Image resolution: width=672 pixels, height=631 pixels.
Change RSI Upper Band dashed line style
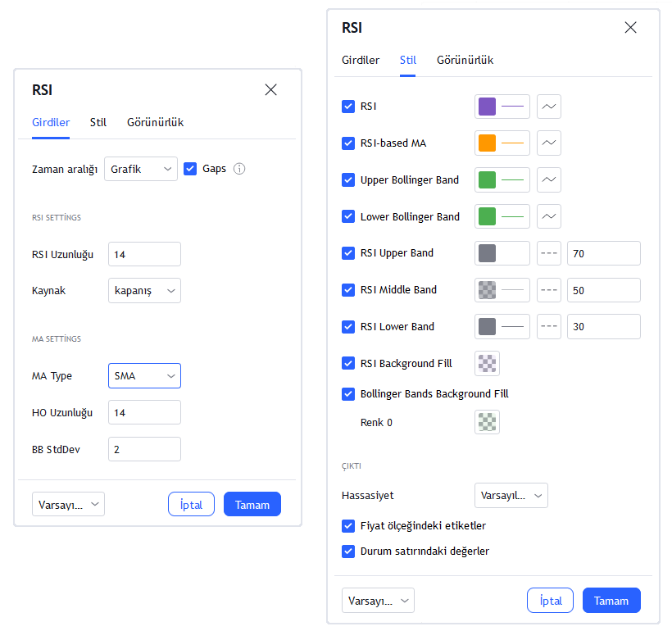click(548, 253)
